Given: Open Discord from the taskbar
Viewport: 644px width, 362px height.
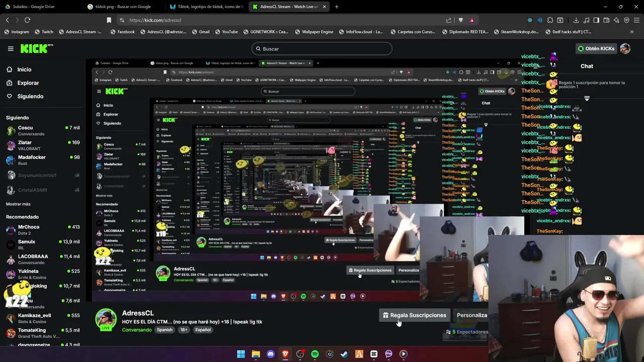Looking at the screenshot, I should tap(271, 354).
